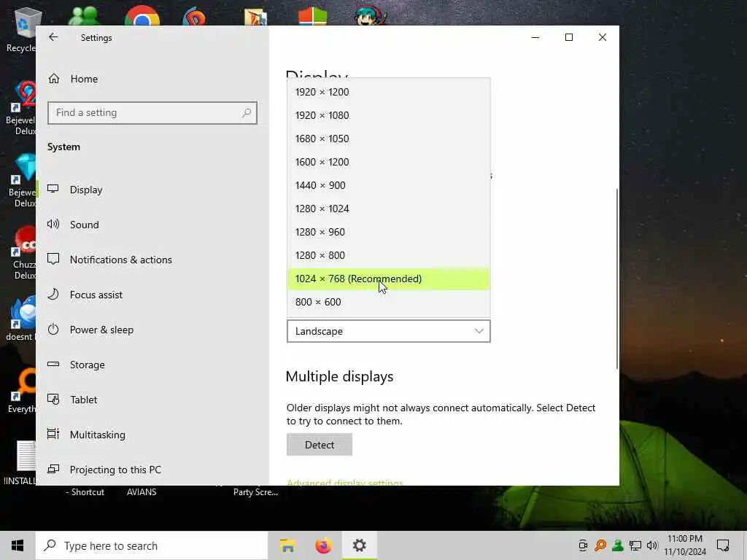
Task: Open the Windows Start menu
Action: (x=18, y=545)
